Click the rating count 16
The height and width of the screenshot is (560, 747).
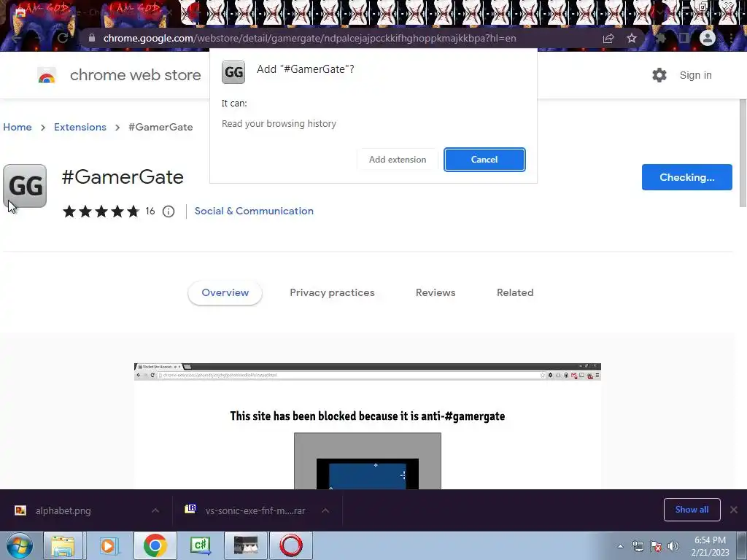tap(150, 211)
